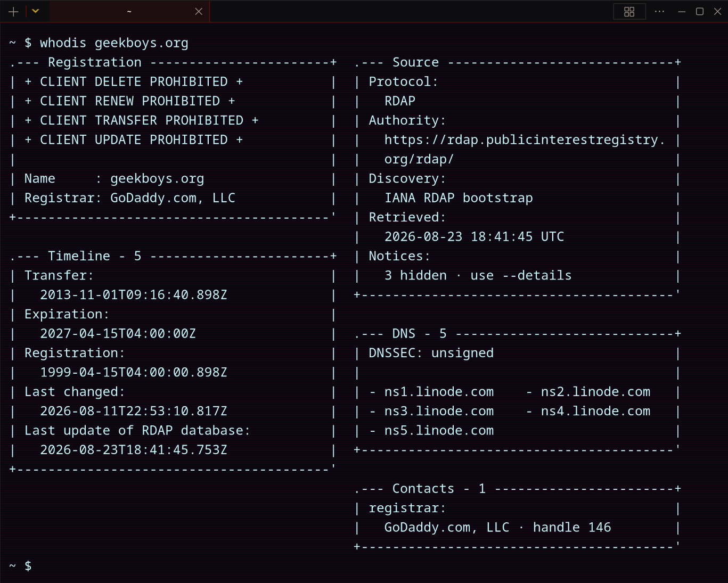
Task: Click 'CLIENT UPDATE PROHIBITED' status line
Action: tap(134, 140)
